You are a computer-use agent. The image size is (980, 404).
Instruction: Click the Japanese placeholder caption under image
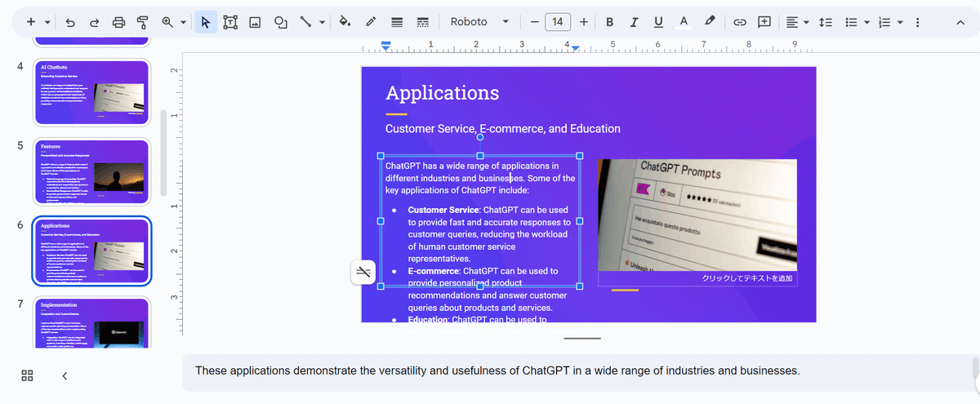click(746, 278)
